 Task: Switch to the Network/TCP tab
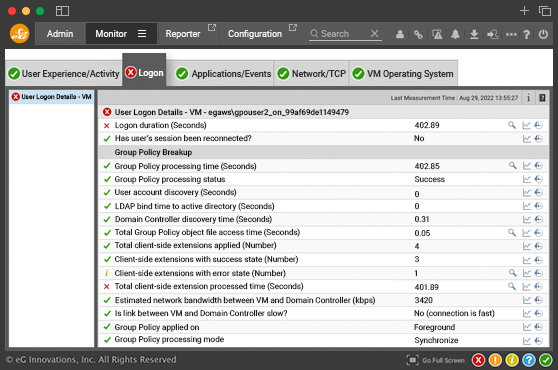pos(311,74)
